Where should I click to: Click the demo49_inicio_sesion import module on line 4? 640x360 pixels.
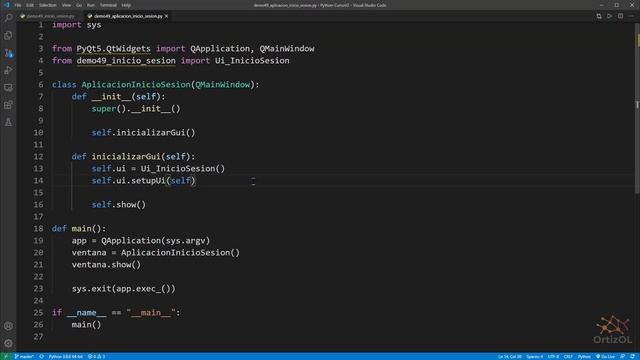[x=126, y=60]
